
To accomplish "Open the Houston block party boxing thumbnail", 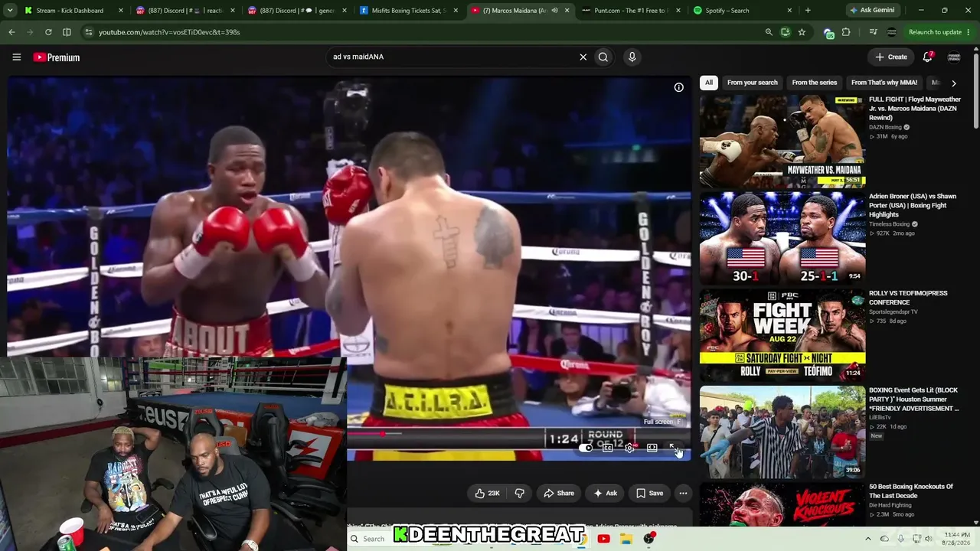I will coord(782,432).
